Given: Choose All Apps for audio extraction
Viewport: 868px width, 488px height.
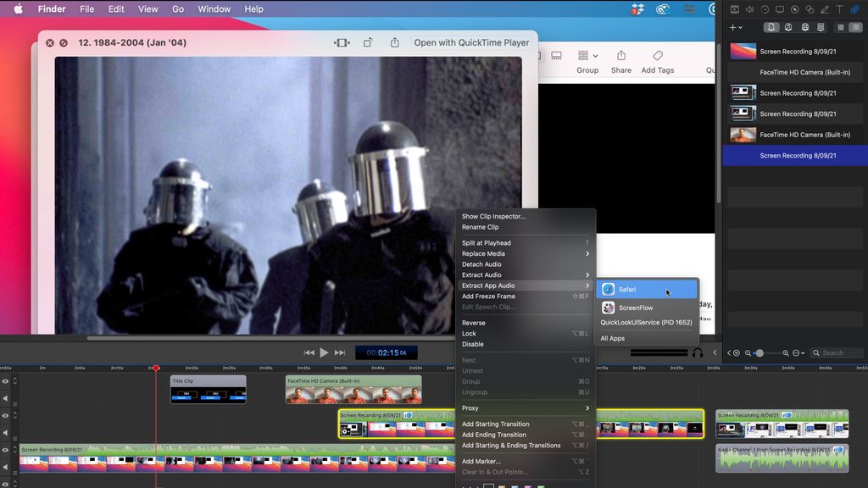Looking at the screenshot, I should (x=612, y=338).
